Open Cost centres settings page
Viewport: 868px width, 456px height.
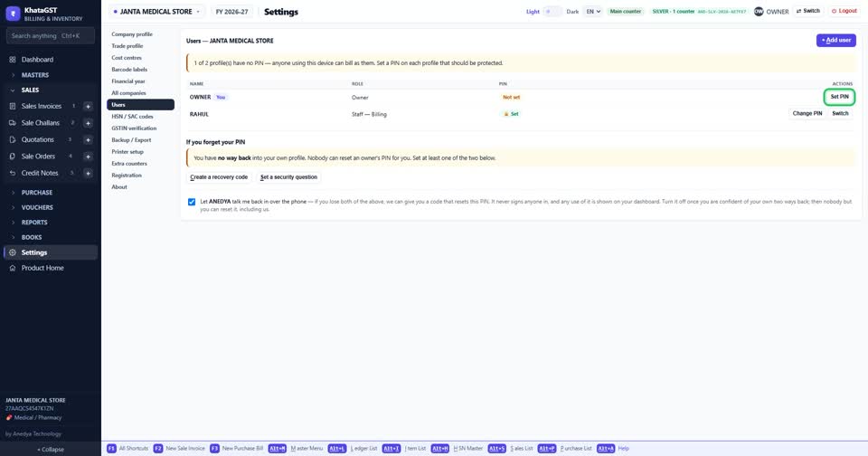140,58
